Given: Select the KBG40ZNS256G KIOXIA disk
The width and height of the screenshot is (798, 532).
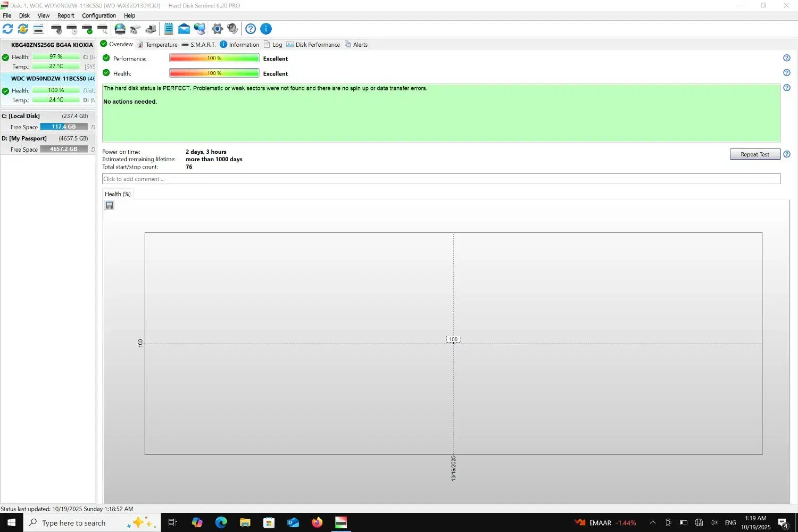Looking at the screenshot, I should [x=52, y=45].
